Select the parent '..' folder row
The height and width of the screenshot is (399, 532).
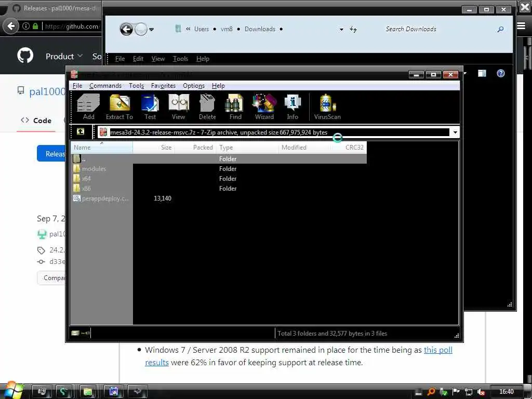[x=219, y=159]
